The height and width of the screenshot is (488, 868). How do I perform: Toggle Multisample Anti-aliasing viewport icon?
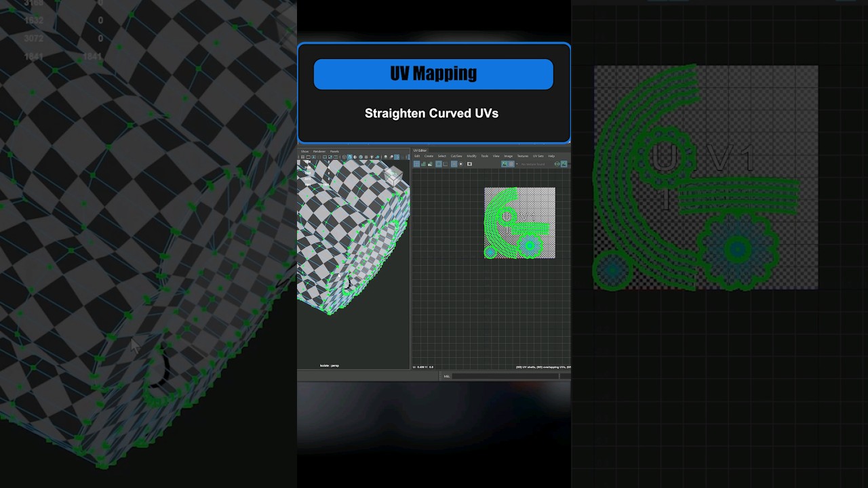[x=397, y=157]
